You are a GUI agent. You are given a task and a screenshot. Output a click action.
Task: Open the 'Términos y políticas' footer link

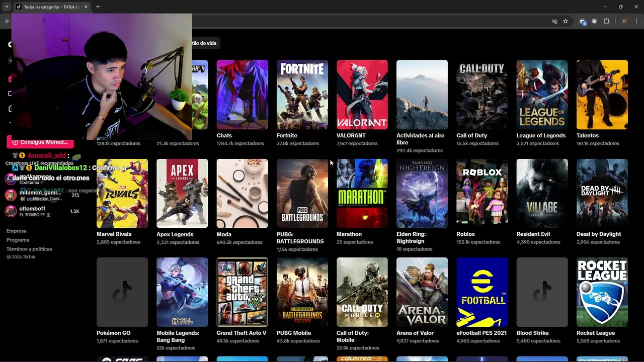(x=29, y=249)
